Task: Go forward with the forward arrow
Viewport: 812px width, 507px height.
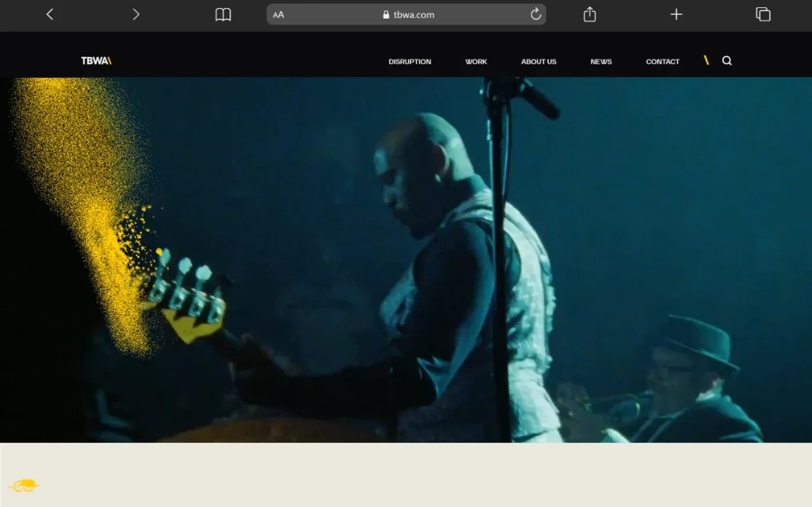Action: [x=136, y=14]
